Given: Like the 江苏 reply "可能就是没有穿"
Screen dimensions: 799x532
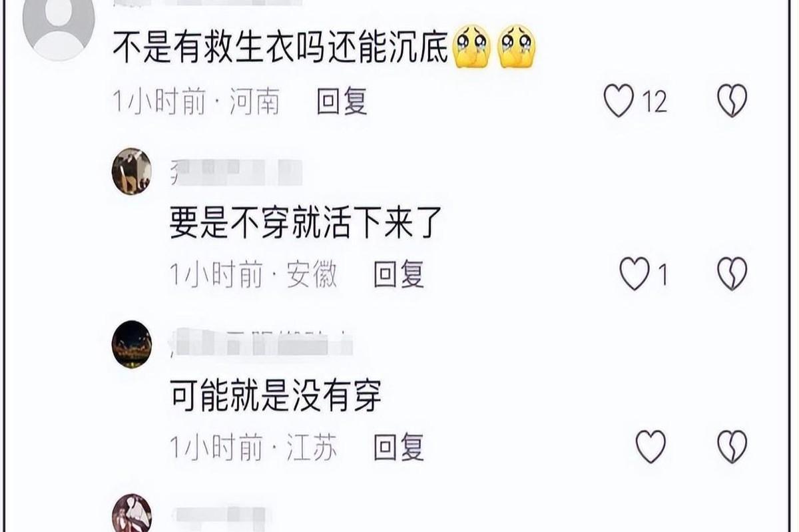Looking at the screenshot, I should click(651, 447).
